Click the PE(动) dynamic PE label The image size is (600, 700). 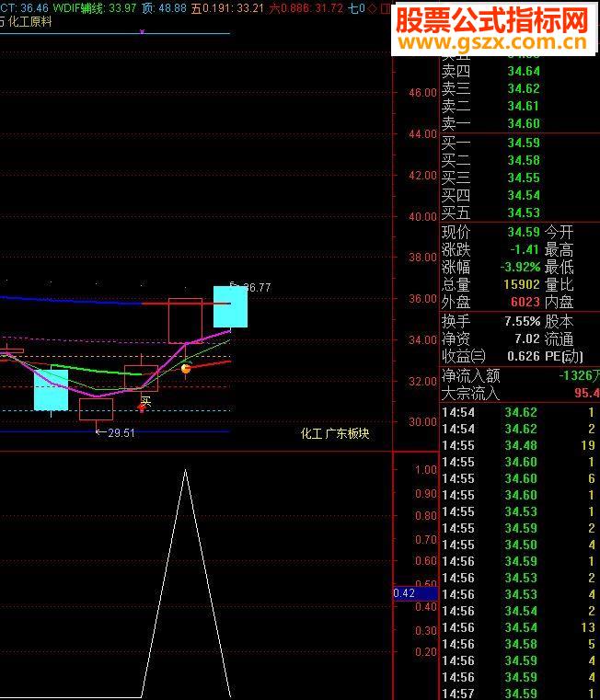pyautogui.click(x=564, y=356)
